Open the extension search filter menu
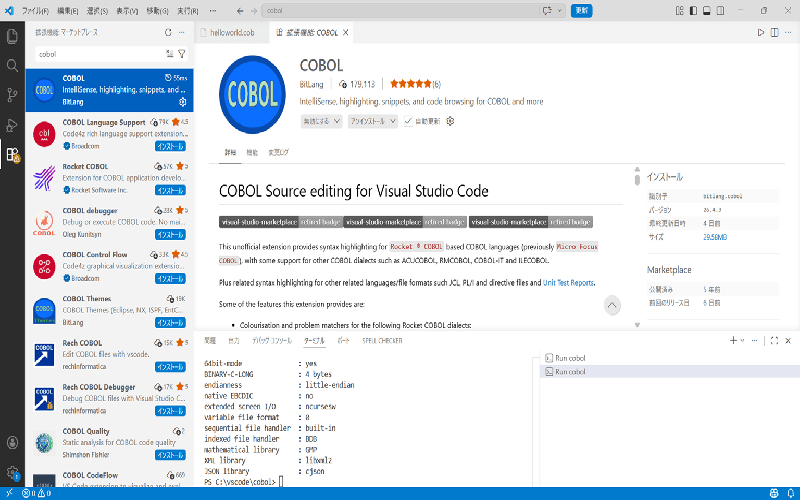 pyautogui.click(x=181, y=54)
